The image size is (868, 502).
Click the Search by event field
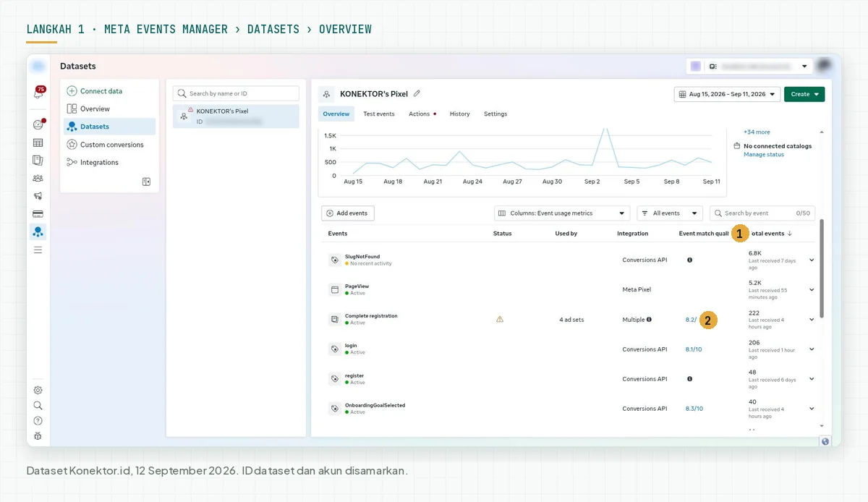pyautogui.click(x=762, y=213)
